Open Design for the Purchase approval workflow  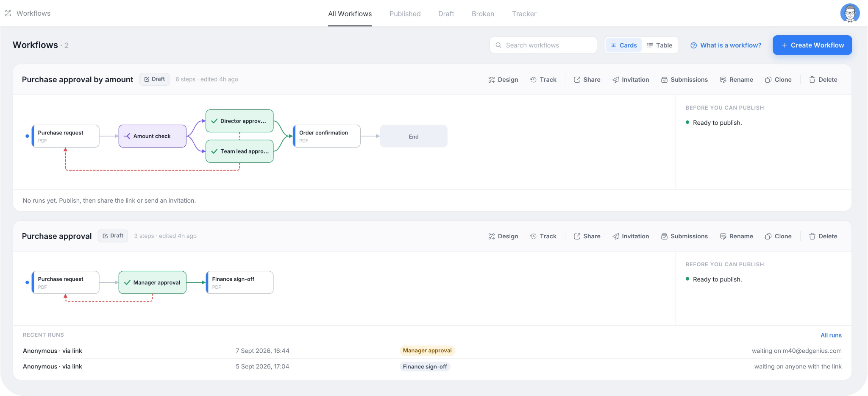click(503, 236)
